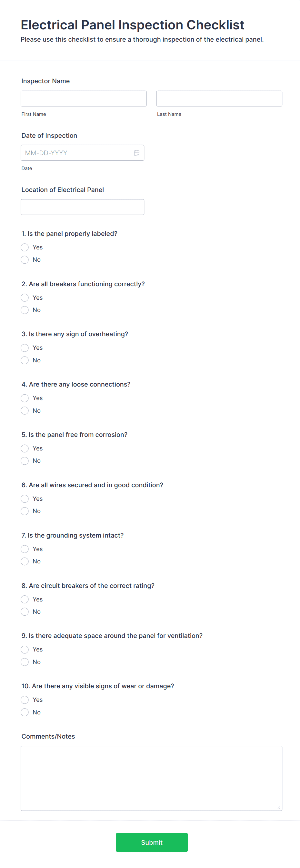Open the date picker calendar icon
The width and height of the screenshot is (300, 868).
coord(137,153)
